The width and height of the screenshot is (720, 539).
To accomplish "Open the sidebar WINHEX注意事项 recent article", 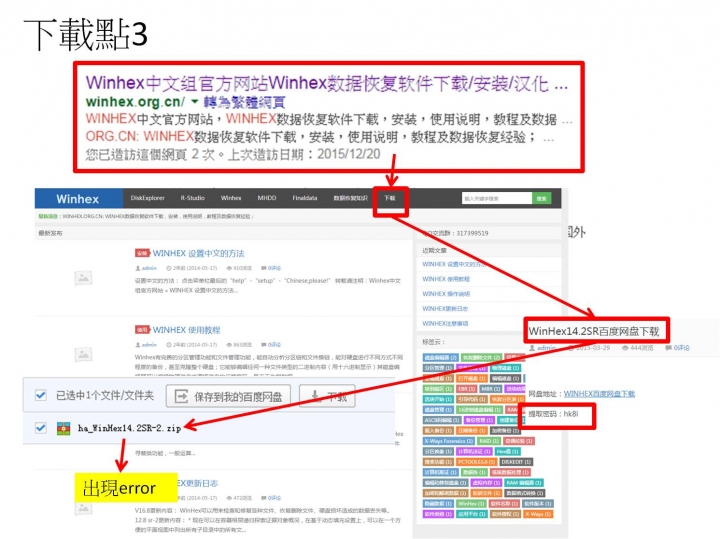I will click(445, 324).
